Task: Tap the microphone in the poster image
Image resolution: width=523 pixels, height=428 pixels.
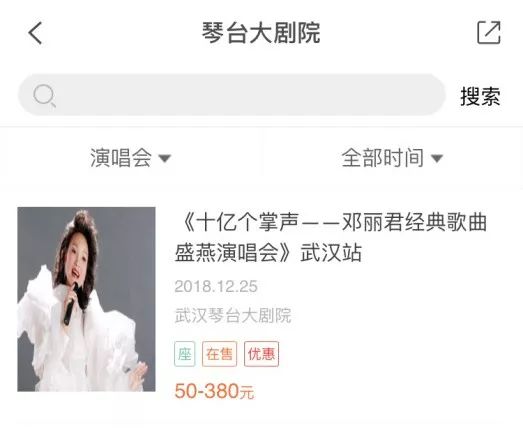Action: pyautogui.click(x=71, y=306)
